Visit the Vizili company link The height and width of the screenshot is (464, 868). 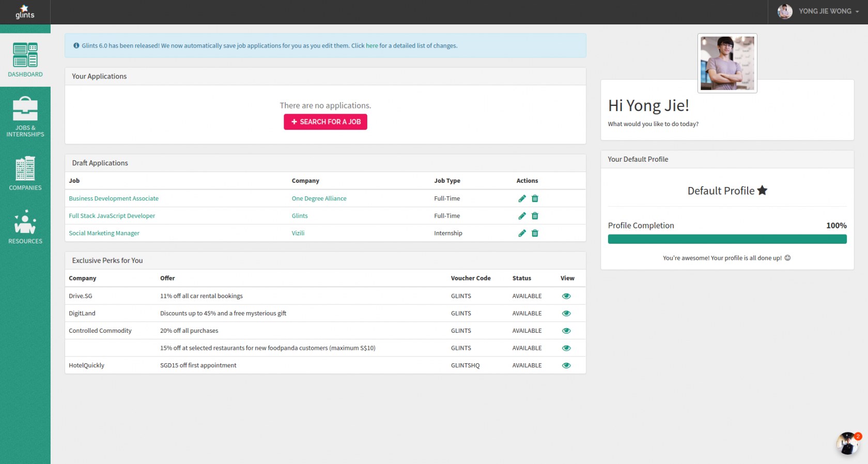pos(298,233)
